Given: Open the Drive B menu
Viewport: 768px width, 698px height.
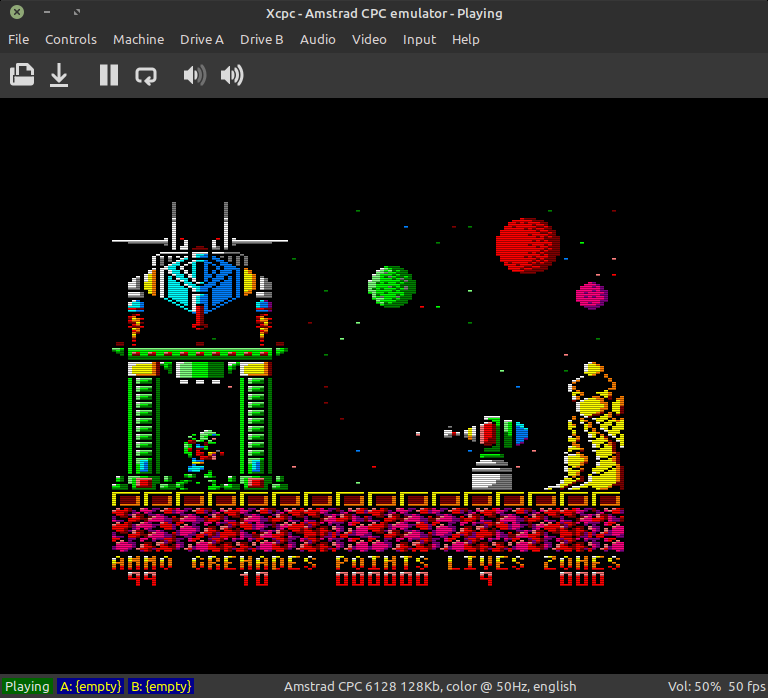Looking at the screenshot, I should pyautogui.click(x=262, y=40).
